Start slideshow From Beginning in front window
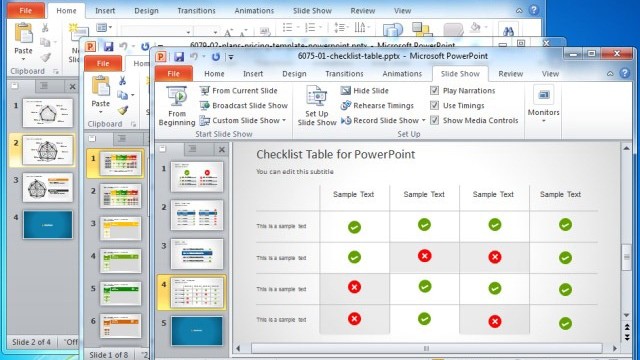The height and width of the screenshot is (360, 640). click(177, 106)
